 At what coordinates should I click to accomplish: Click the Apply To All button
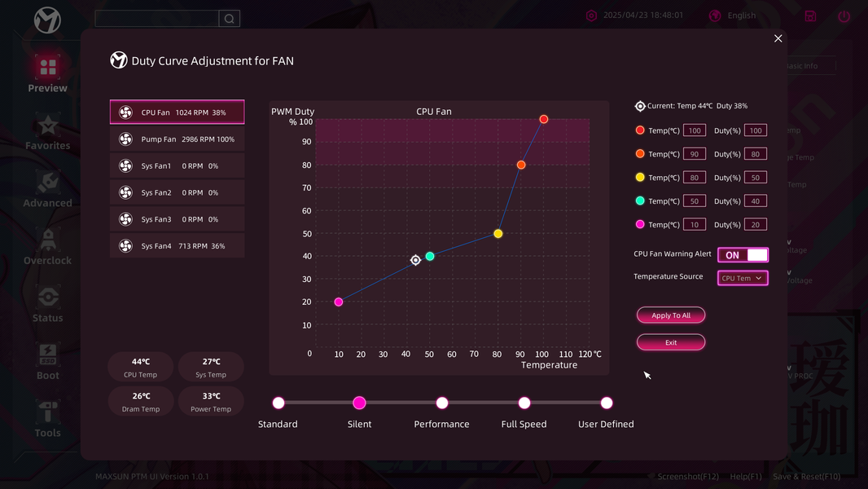(671, 315)
